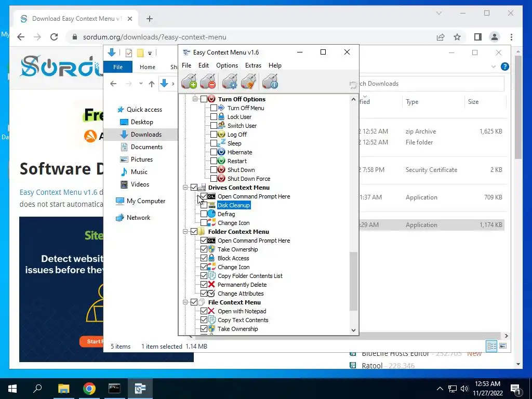Uncheck the Permanently Delete checkbox

point(204,284)
